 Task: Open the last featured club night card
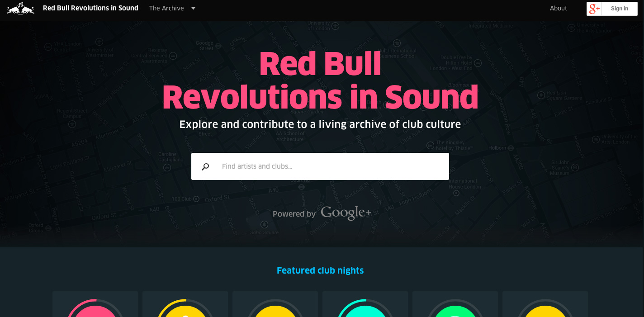click(545, 304)
